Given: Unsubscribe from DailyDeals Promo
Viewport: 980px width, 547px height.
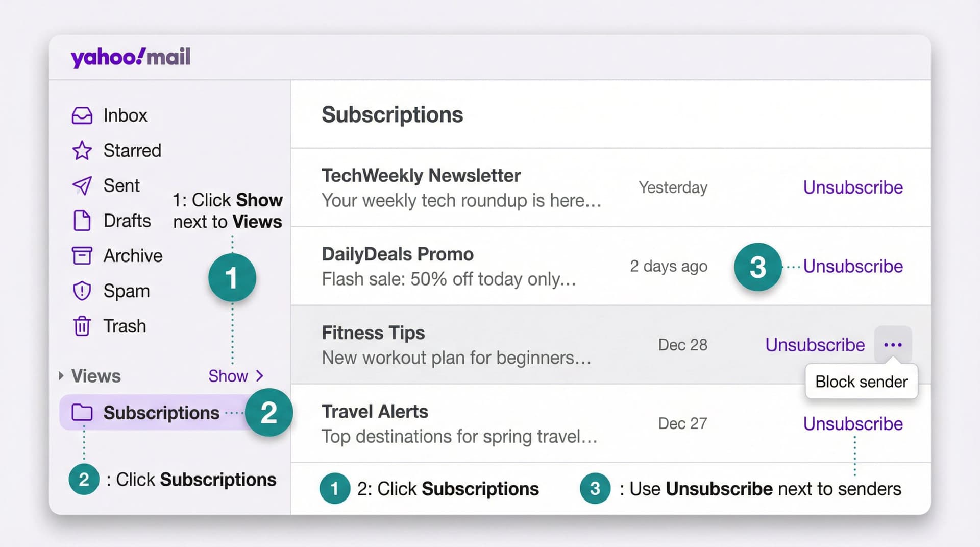Looking at the screenshot, I should (853, 266).
